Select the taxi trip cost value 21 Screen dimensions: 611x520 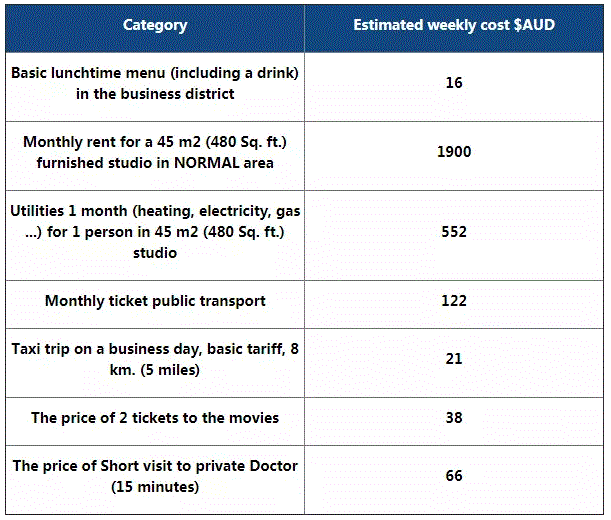pos(454,359)
